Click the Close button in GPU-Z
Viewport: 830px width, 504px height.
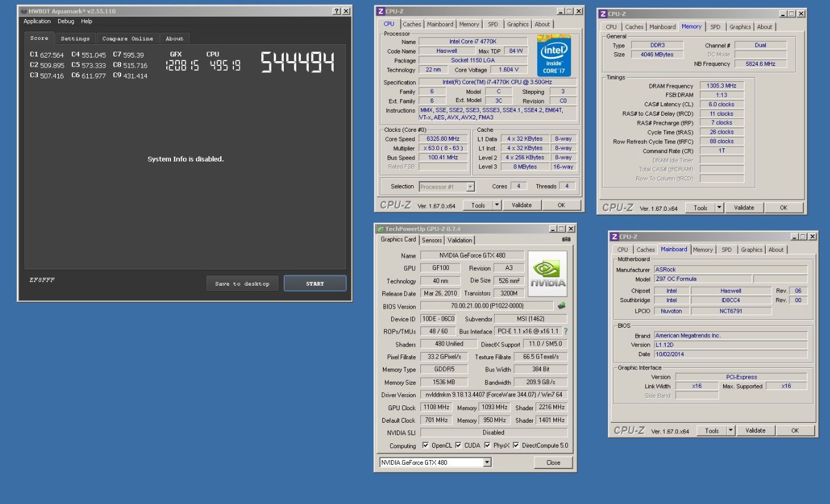coord(553,462)
